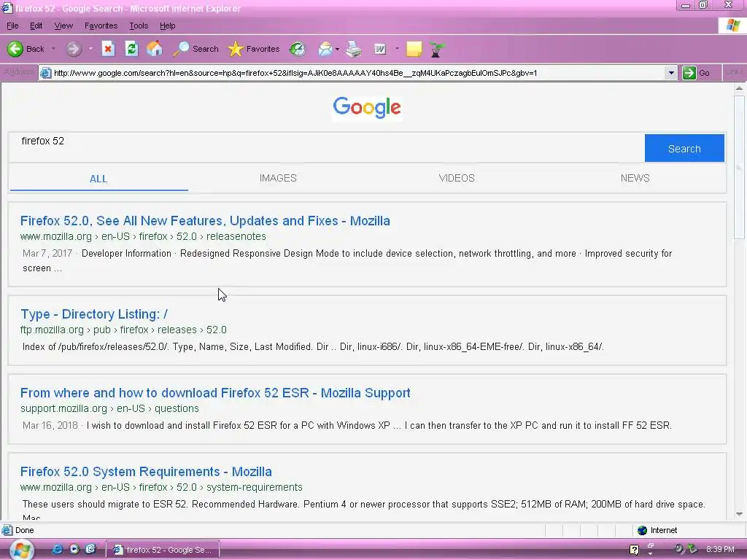This screenshot has width=747, height=560.
Task: Click the Windows flag logo at top right
Action: [x=732, y=26]
